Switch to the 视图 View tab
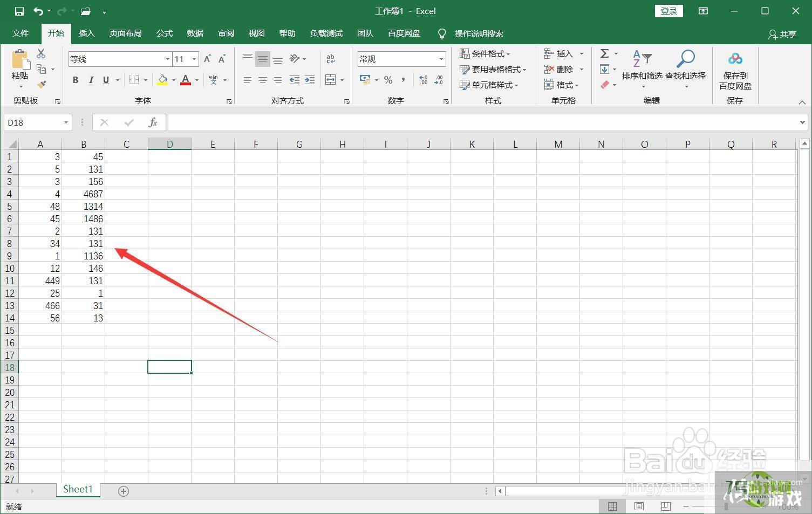The width and height of the screenshot is (812, 514). pos(257,33)
